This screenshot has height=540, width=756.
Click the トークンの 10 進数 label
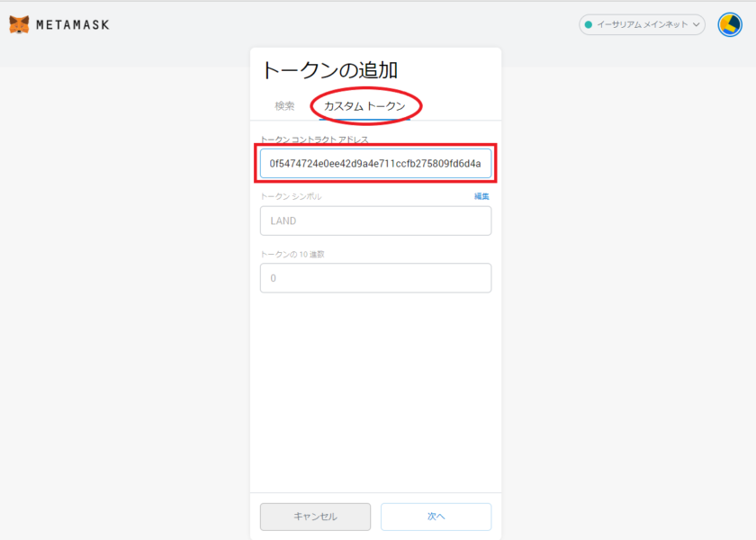pyautogui.click(x=292, y=254)
